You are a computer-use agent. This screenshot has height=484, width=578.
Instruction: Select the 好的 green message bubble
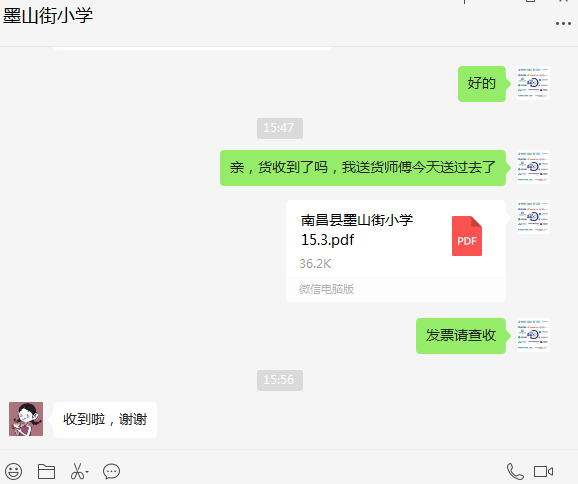tap(482, 84)
